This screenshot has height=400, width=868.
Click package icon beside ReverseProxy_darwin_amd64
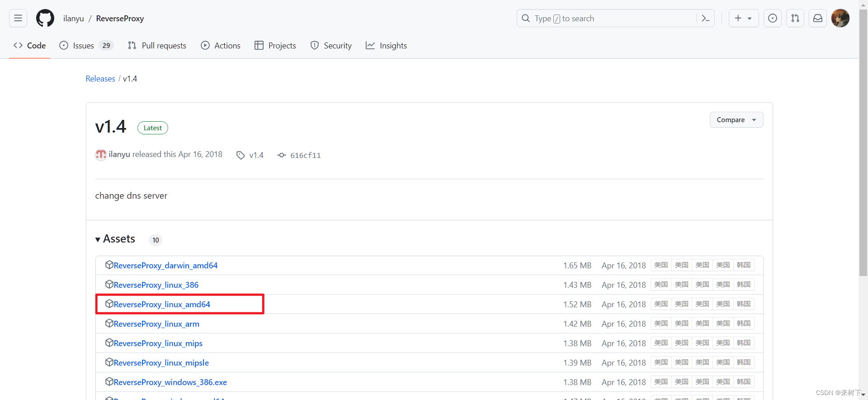109,265
